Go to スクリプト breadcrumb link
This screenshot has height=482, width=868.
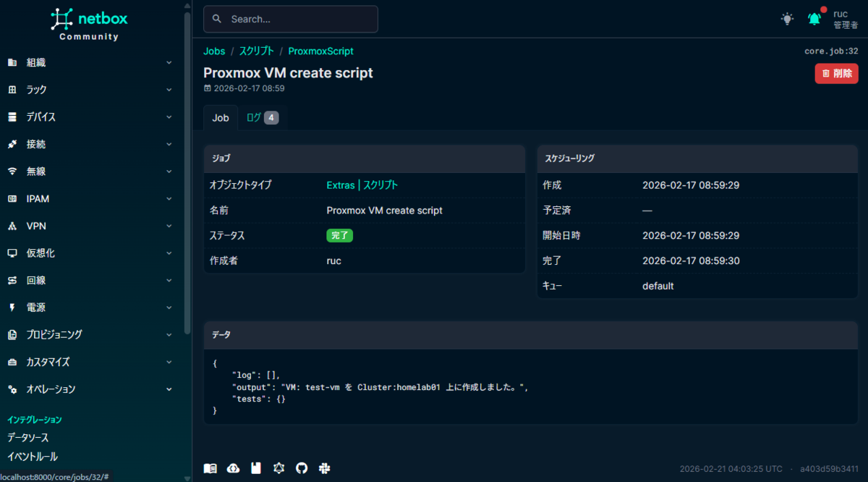click(x=257, y=51)
